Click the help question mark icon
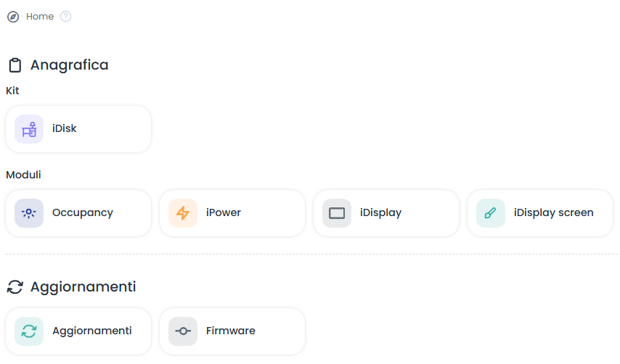 point(66,17)
